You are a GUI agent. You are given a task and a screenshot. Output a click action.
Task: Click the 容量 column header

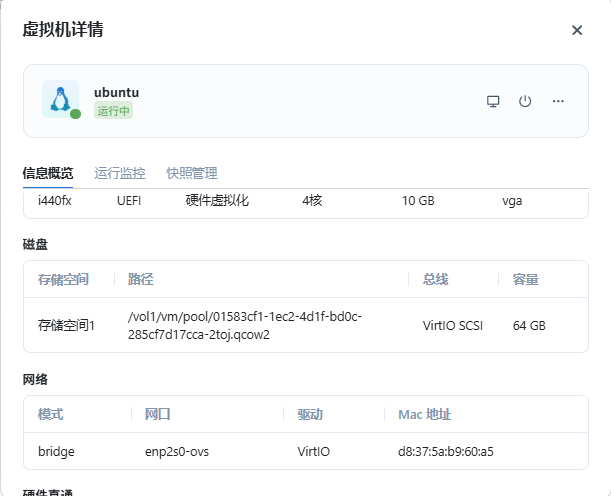click(525, 279)
